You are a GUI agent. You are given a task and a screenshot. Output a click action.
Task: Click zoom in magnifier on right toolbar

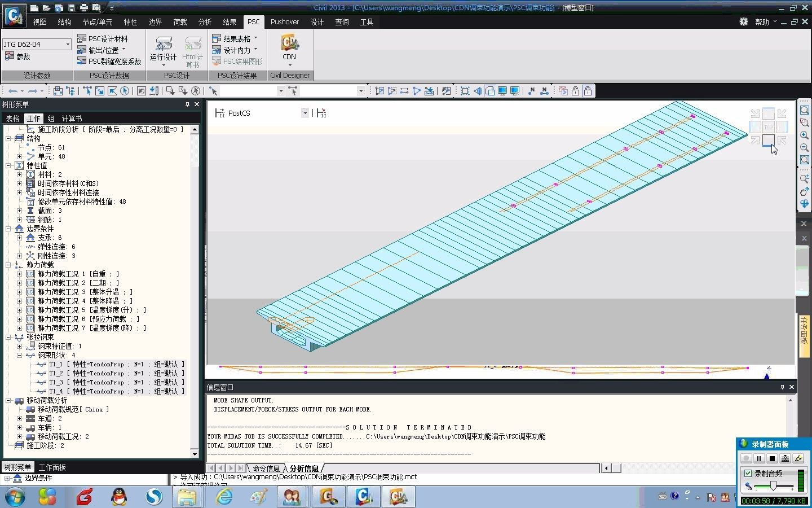click(804, 135)
